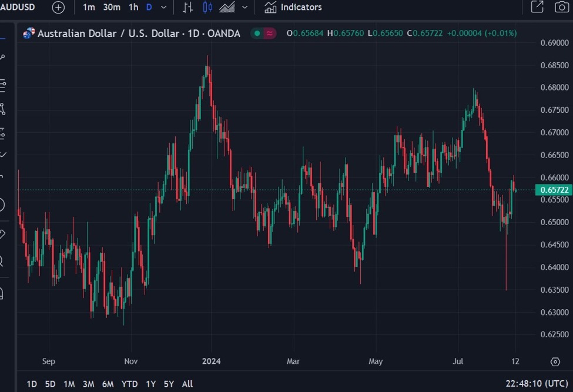Click the 5Y range button
573x392 pixels.
tap(169, 384)
